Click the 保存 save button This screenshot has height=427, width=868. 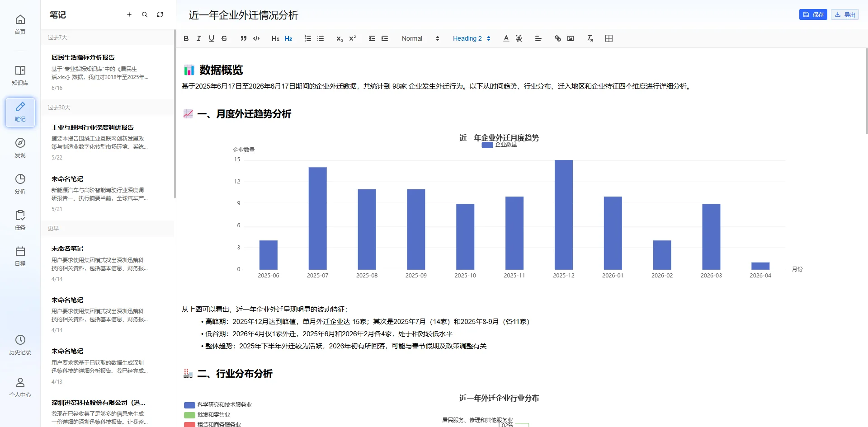813,14
